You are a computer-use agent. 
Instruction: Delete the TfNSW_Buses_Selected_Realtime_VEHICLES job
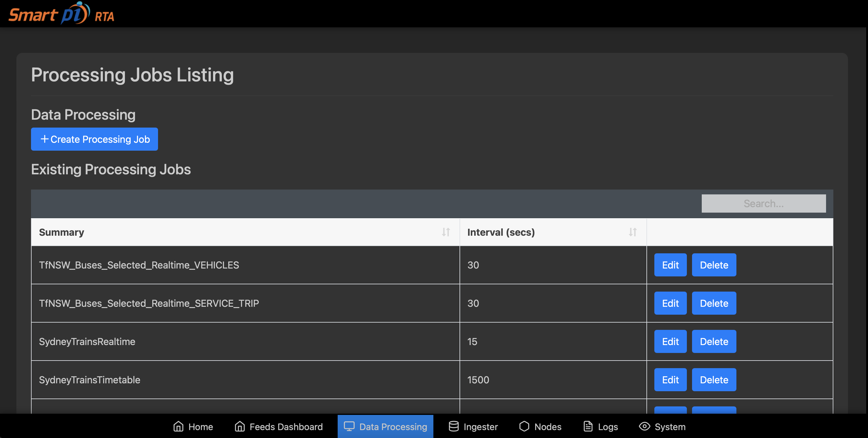[714, 265]
